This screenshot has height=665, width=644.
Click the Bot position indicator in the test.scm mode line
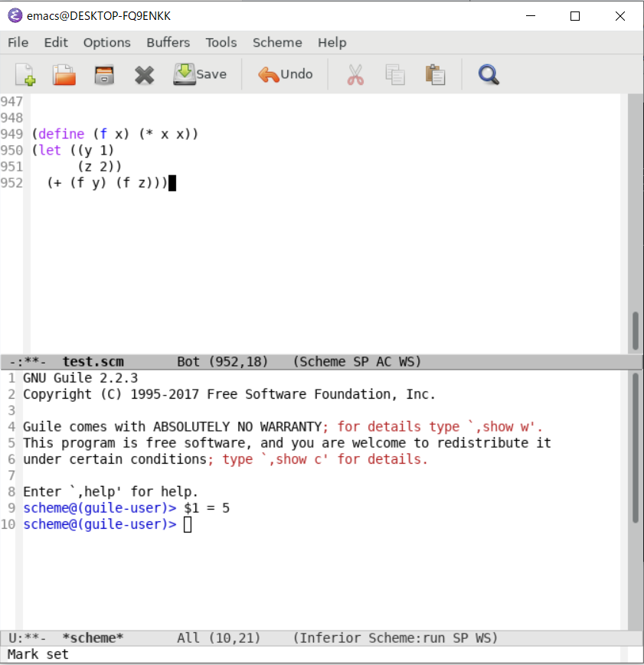coord(188,362)
